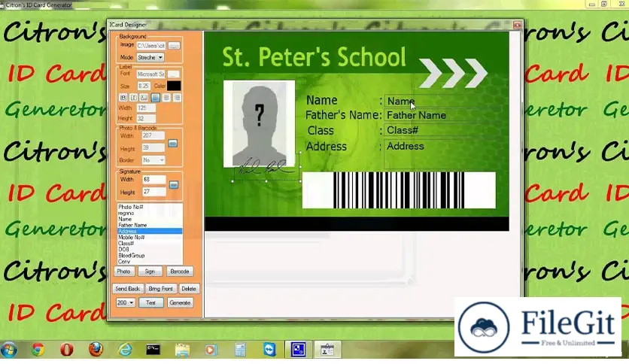Screen dimensions: 629x364
Task: Click the Label Width field showing 125
Action: [x=146, y=108]
